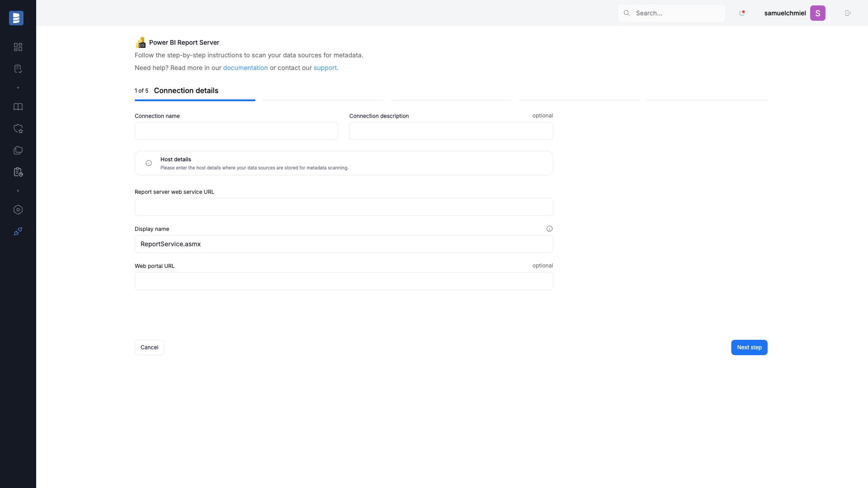The image size is (868, 488).
Task: Click the Display name field with ReportService.asmx
Action: pos(344,244)
